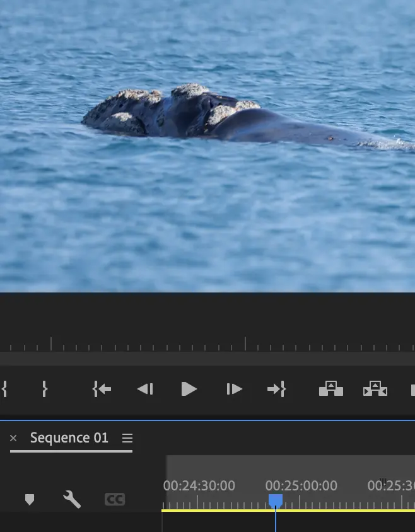
Task: Click the Program Monitor zoom scroll bar
Action: [208, 359]
